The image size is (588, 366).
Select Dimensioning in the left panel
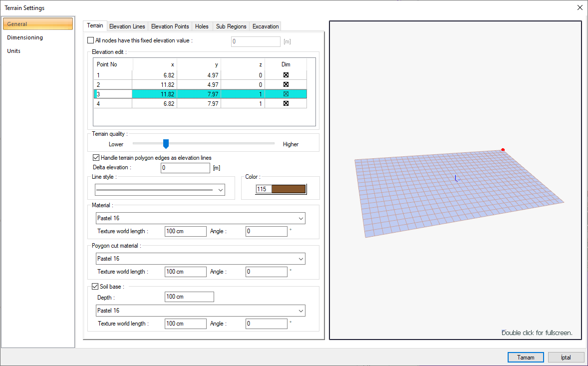point(25,37)
